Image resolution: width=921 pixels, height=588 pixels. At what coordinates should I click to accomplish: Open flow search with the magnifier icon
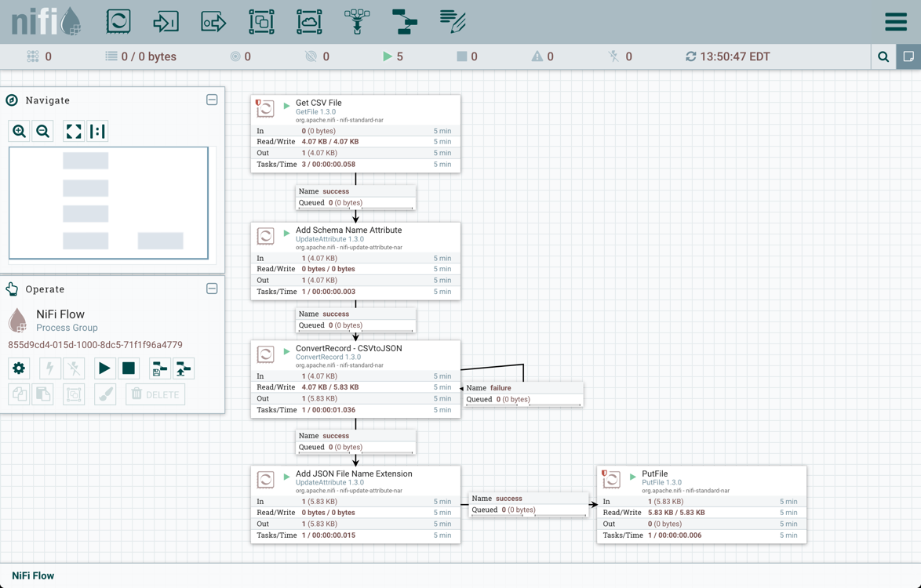coord(883,56)
